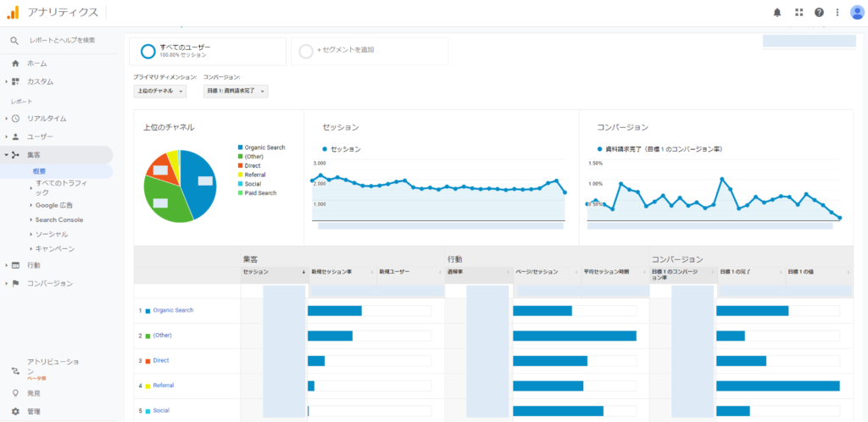
Task: Click search field レポートとヘルプを検索
Action: (x=61, y=41)
